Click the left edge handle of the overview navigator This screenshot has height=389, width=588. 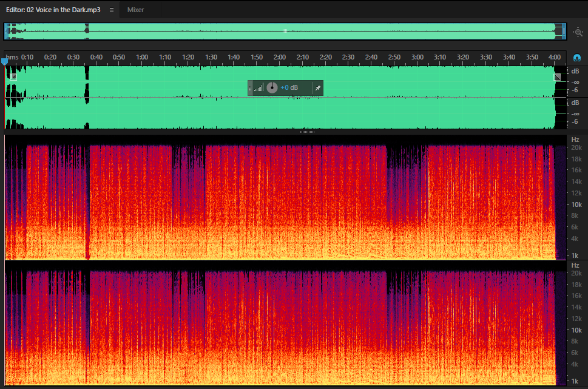(6, 32)
